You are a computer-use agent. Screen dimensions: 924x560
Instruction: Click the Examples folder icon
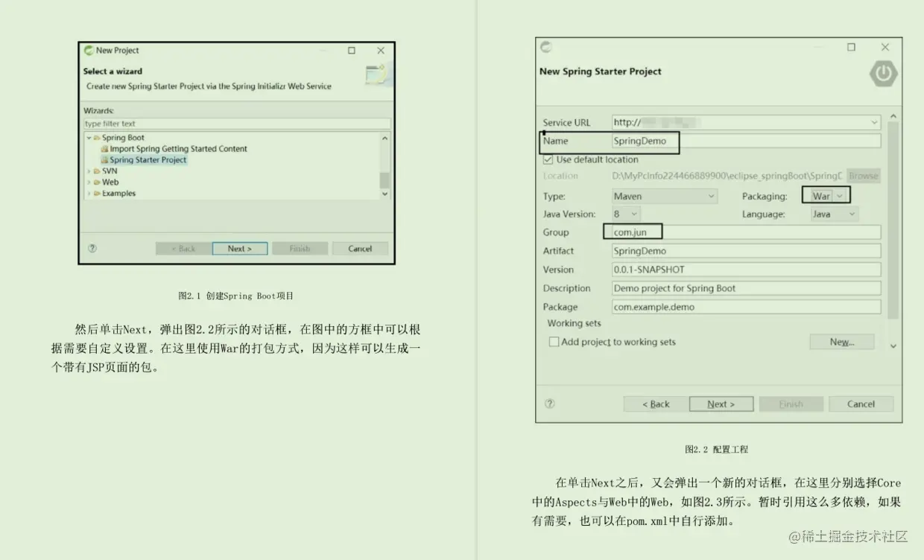point(97,194)
